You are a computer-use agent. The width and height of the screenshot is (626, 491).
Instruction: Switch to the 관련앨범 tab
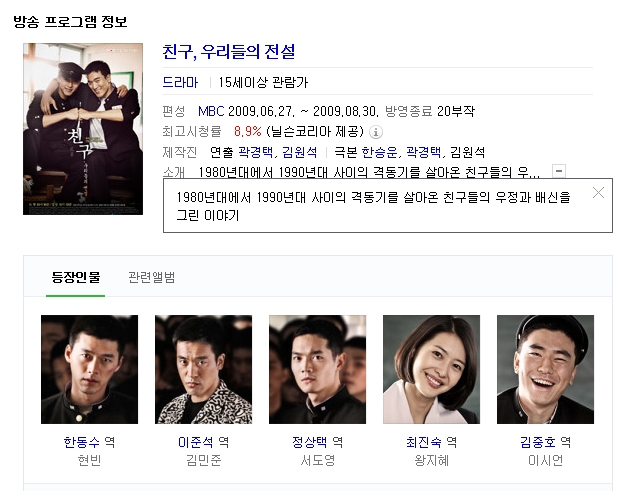point(152,277)
